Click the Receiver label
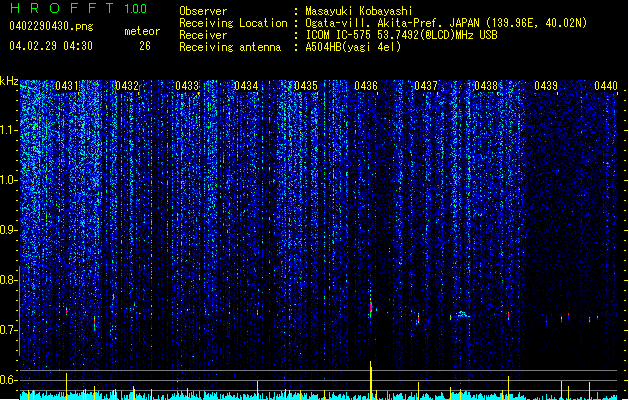Image resolution: width=629 pixels, height=400 pixels. (203, 35)
